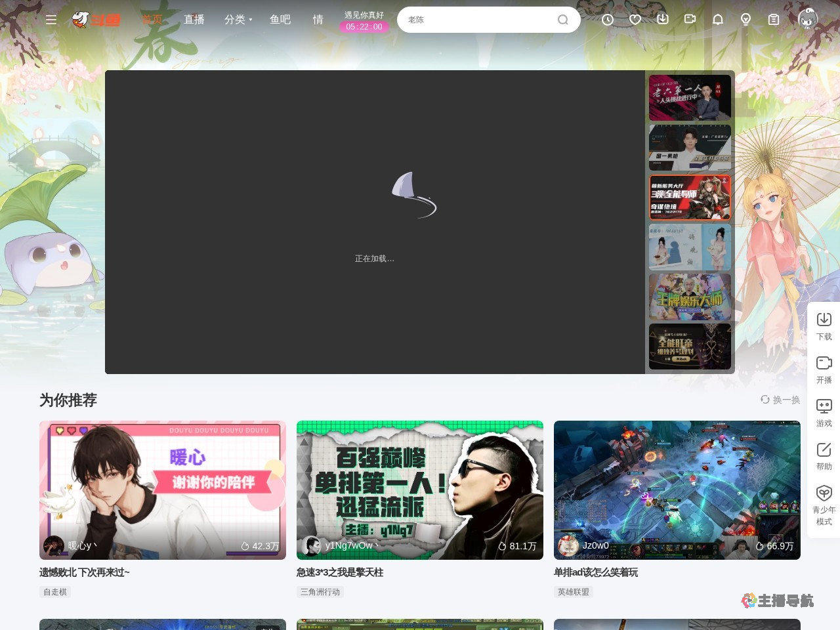
Task: Open the 英雄联盟 category tag link
Action: [573, 592]
